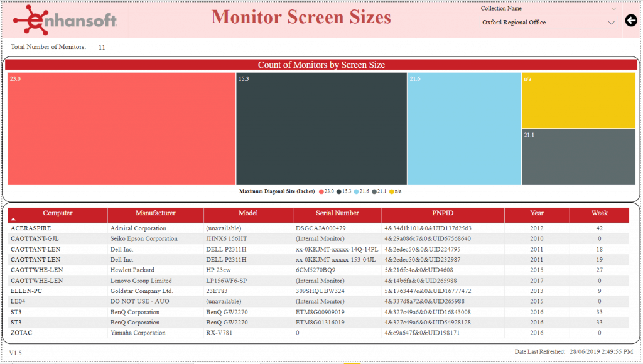Click the Date Last Refreshed timestamp

601,351
